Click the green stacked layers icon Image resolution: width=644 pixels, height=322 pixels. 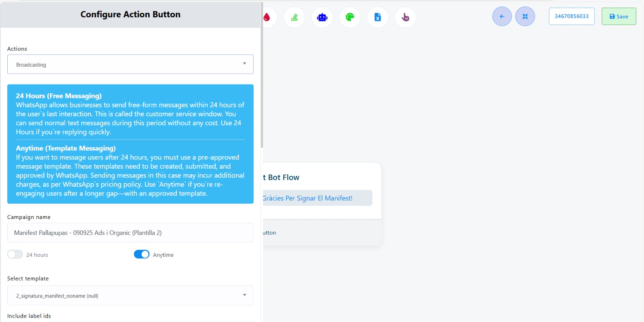295,17
